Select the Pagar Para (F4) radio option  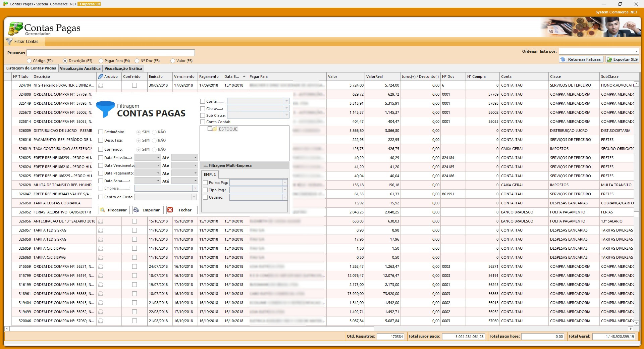click(x=101, y=61)
